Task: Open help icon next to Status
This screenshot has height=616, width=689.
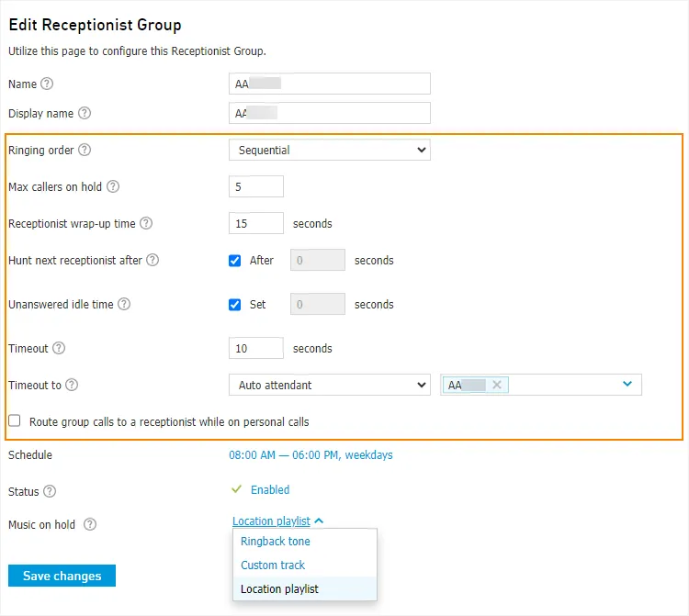Action: (50, 491)
